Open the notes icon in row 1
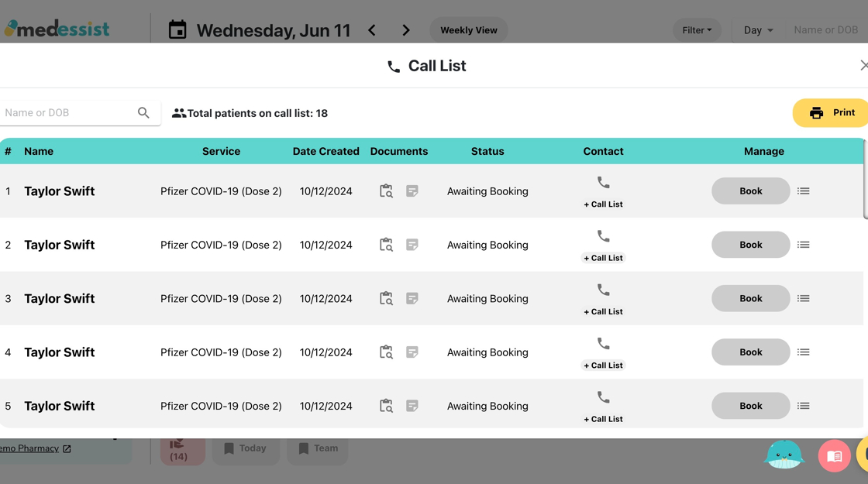Viewport: 868px width, 484px height. pos(412,191)
